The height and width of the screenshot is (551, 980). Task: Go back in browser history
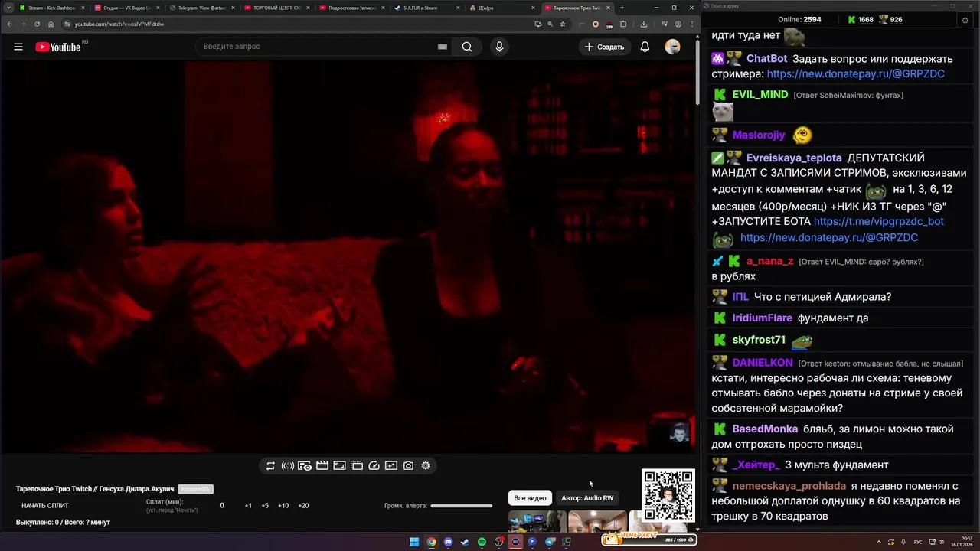[x=9, y=24]
